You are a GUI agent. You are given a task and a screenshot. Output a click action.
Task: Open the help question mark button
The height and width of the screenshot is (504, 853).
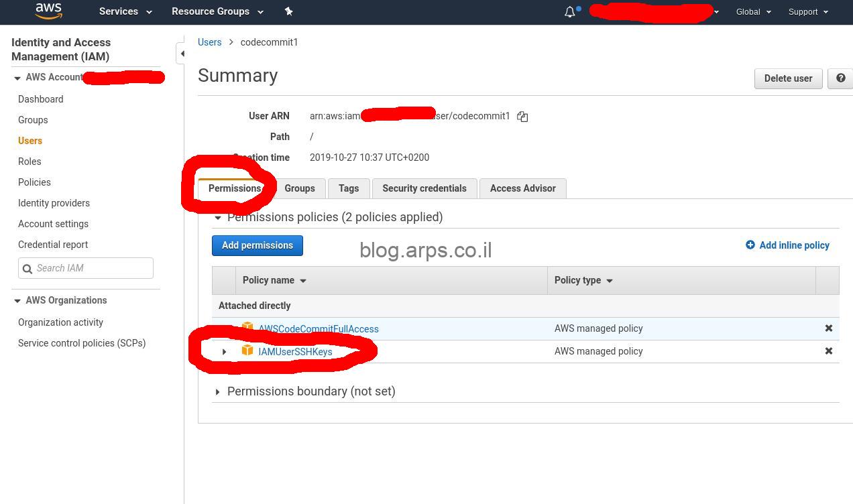pos(840,78)
